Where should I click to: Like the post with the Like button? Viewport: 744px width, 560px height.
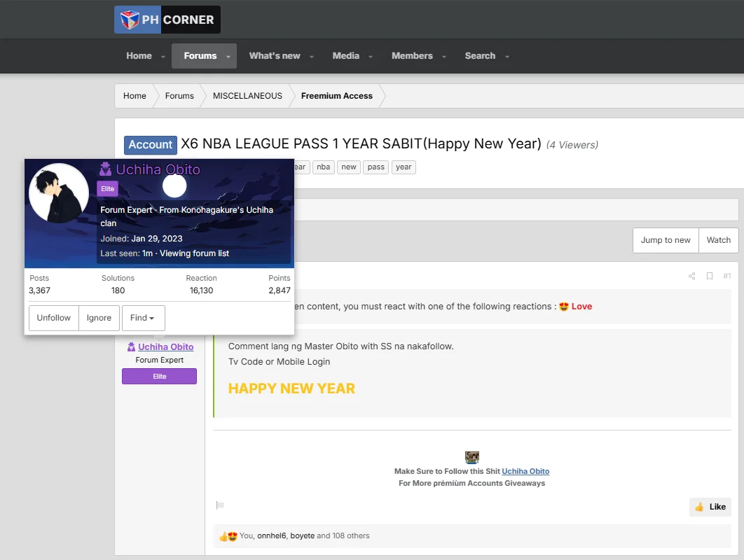(710, 507)
